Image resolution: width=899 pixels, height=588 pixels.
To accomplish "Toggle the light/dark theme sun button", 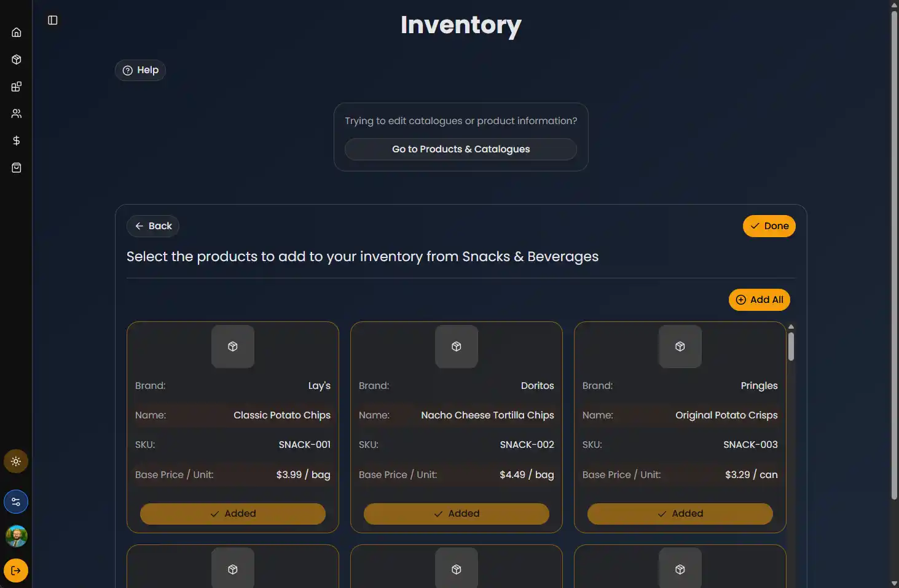I will click(16, 461).
